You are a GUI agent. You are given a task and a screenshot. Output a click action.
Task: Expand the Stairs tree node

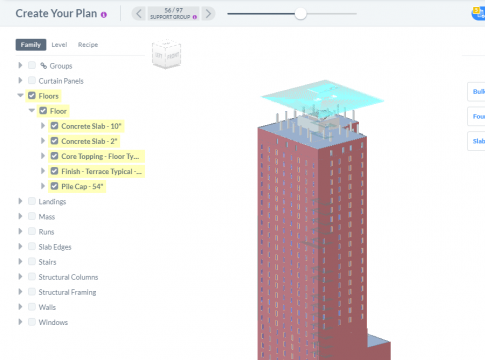[x=20, y=261]
